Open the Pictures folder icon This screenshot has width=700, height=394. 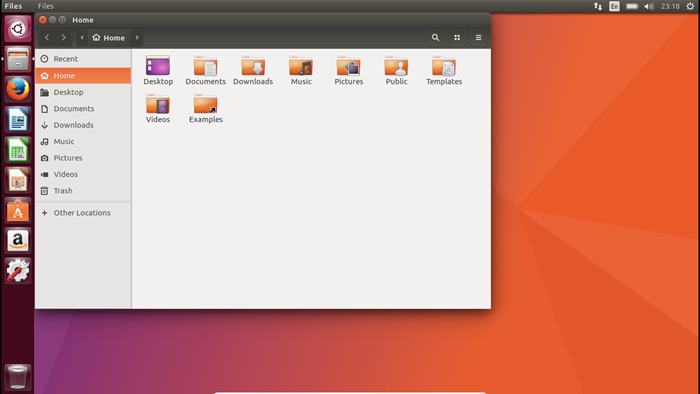[348, 66]
